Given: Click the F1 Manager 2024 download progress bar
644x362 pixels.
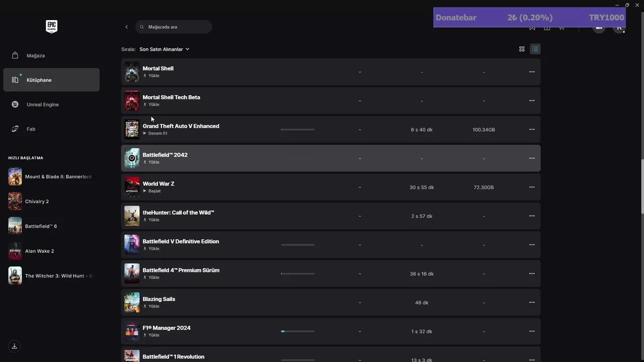Looking at the screenshot, I should pyautogui.click(x=297, y=331).
